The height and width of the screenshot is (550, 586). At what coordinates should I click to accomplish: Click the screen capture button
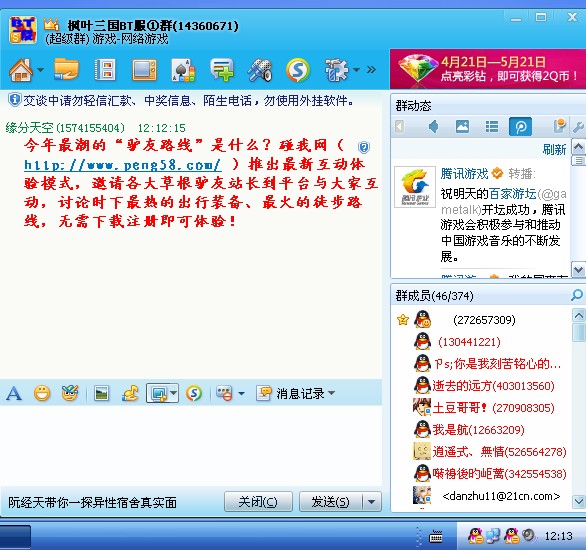[159, 393]
